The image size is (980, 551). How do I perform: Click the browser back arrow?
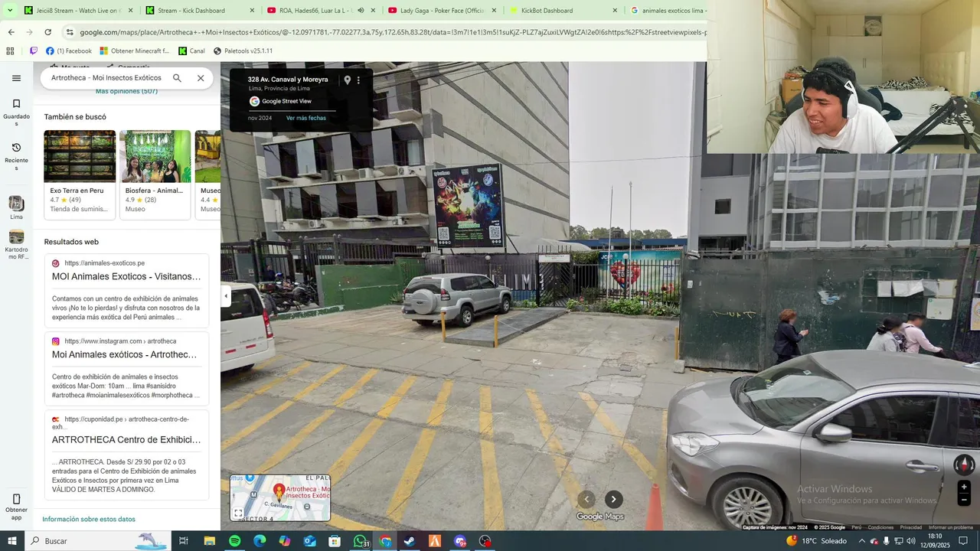coord(11,32)
